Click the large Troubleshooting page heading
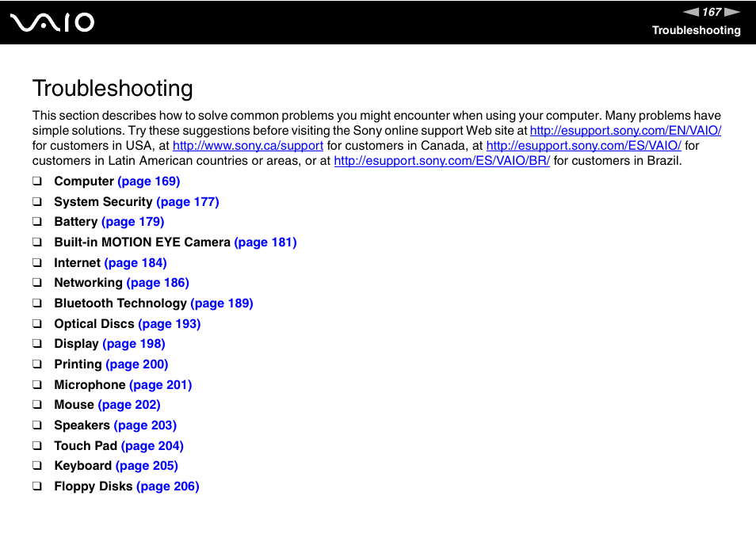The height and width of the screenshot is (534, 756). tap(113, 89)
